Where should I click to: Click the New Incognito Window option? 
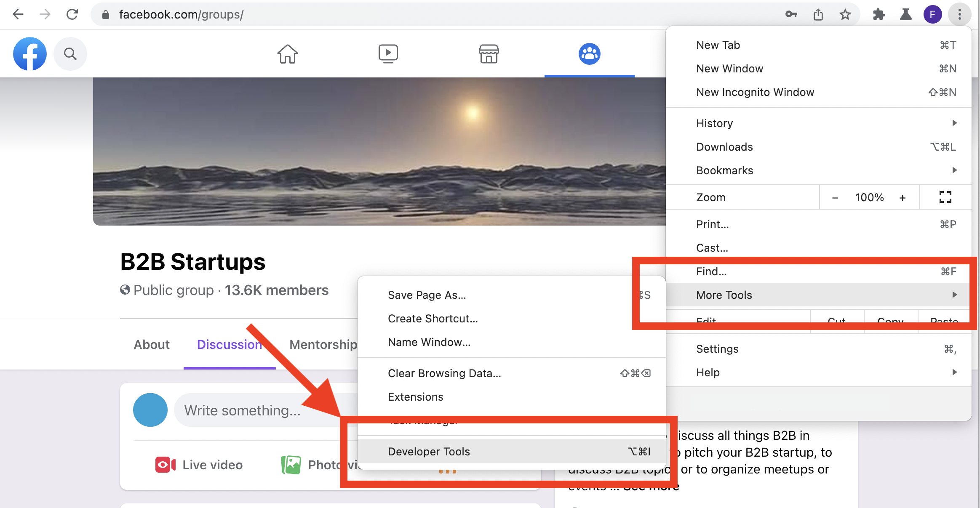[755, 92]
